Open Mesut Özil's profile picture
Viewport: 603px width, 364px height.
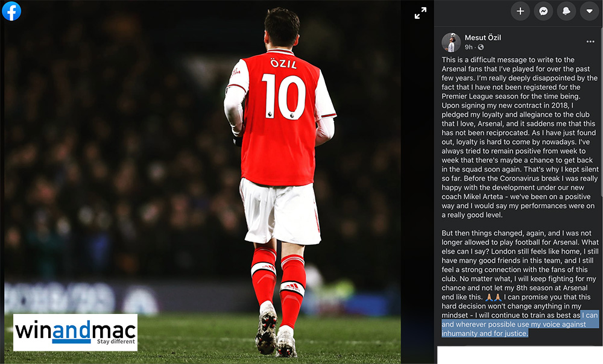[451, 42]
